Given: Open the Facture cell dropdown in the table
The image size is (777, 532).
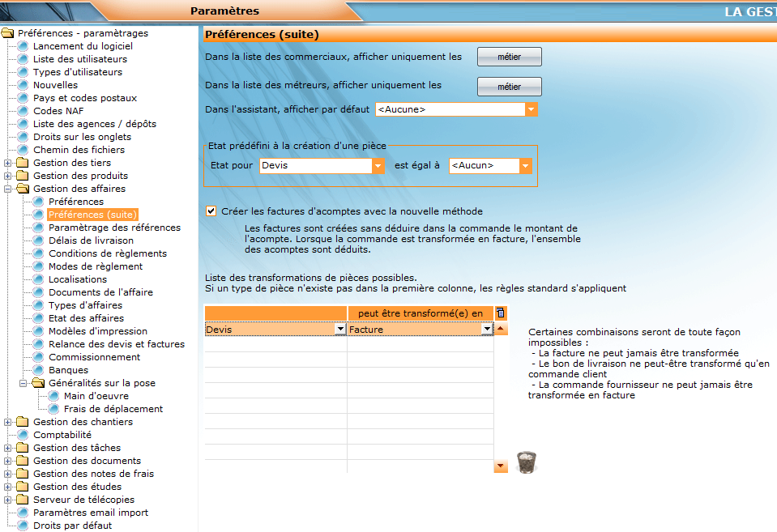Looking at the screenshot, I should [x=487, y=329].
